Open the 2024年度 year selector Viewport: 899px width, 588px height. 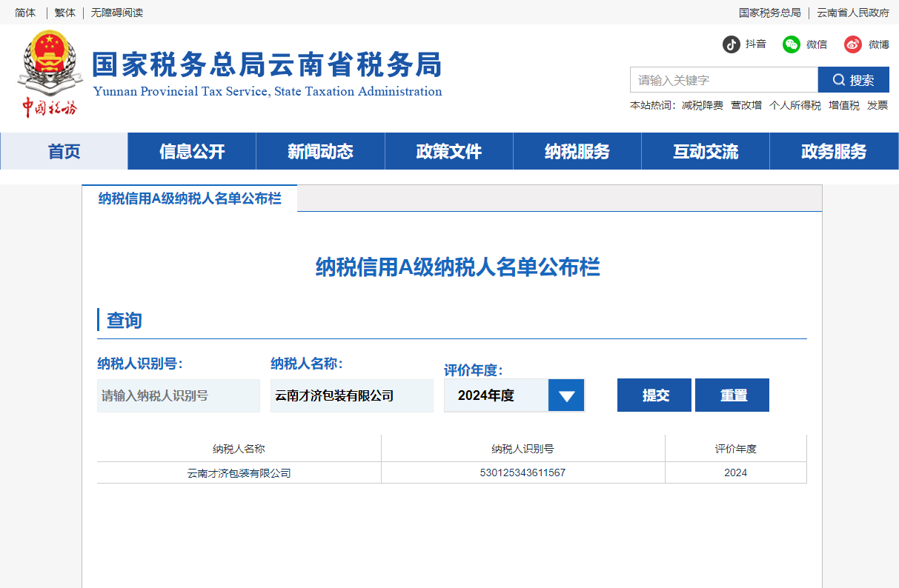[497, 395]
